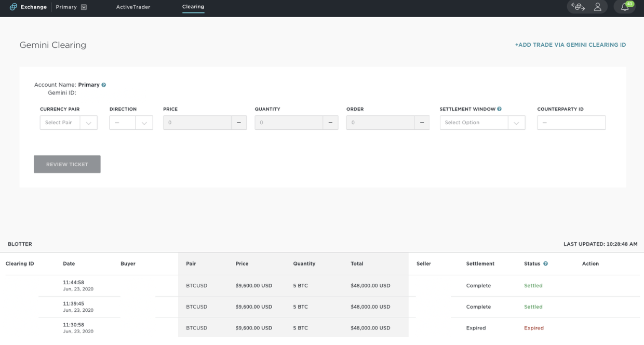Click Expired settlement cell in 11:30:58 row
This screenshot has height=345, width=644.
pos(476,328)
